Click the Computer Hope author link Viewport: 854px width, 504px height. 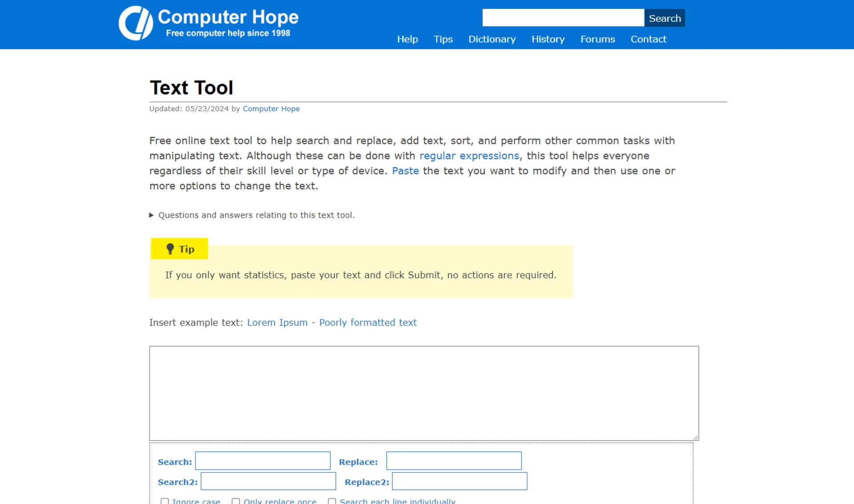pyautogui.click(x=271, y=108)
